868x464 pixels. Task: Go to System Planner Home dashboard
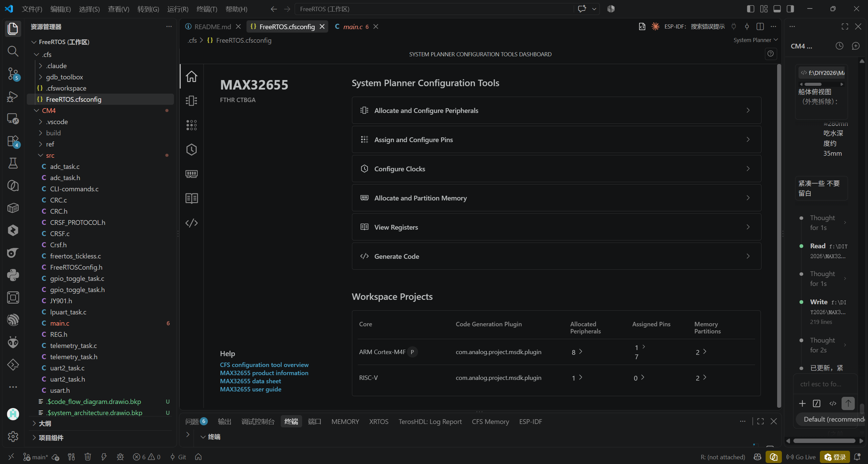192,76
